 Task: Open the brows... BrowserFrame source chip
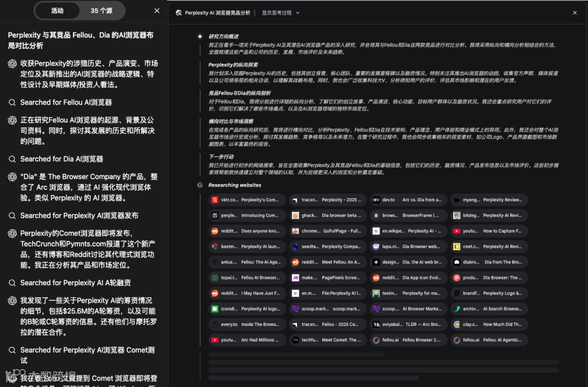click(x=408, y=215)
